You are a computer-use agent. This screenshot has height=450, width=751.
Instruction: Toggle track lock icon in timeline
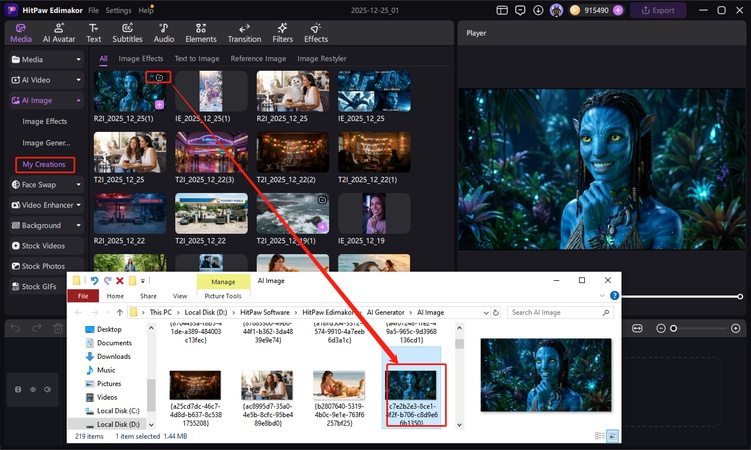[18, 389]
